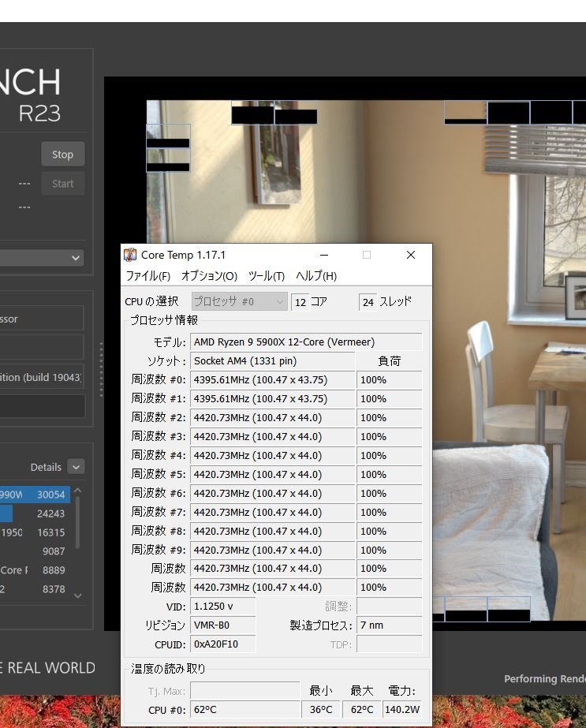Select the 16315 score row in Cinebench ranking

point(35,532)
